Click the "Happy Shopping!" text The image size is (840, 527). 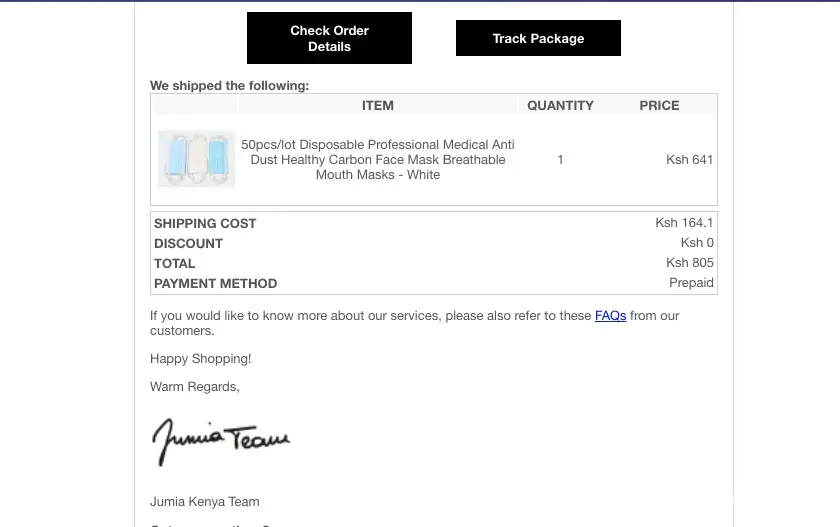coord(201,359)
